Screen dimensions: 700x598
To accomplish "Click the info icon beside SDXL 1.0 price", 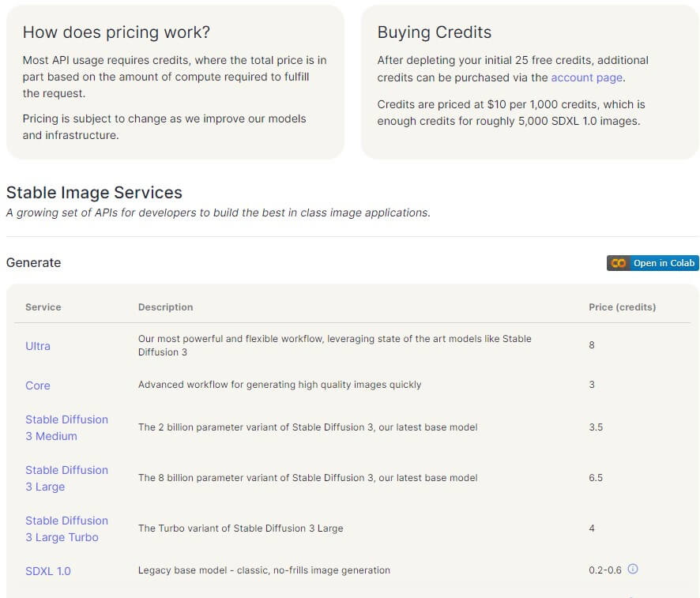I will click(x=632, y=569).
